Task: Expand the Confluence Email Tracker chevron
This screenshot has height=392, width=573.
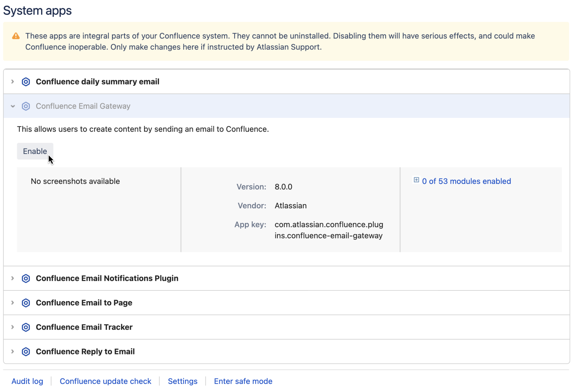Action: point(13,327)
